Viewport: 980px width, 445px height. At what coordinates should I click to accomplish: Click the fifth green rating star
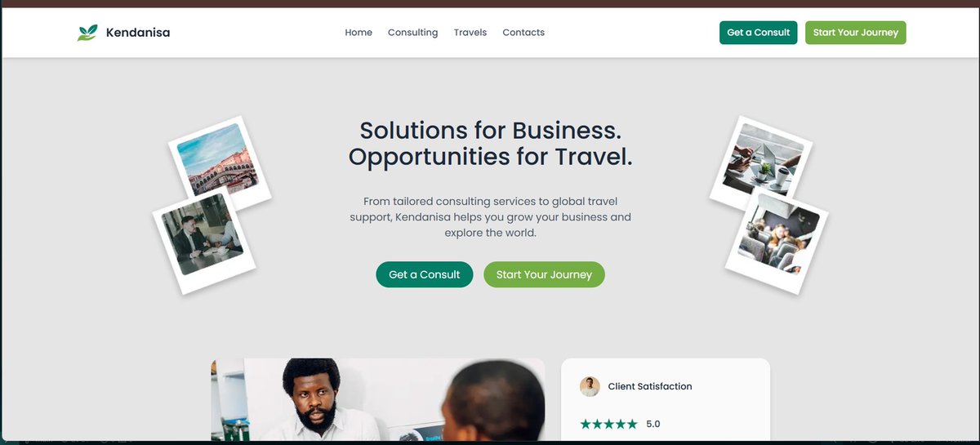click(632, 424)
